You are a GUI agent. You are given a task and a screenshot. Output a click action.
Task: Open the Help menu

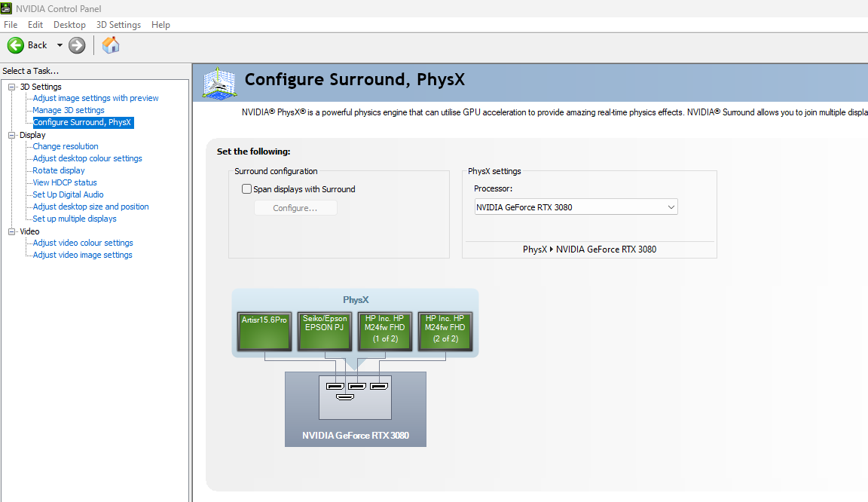click(x=160, y=25)
